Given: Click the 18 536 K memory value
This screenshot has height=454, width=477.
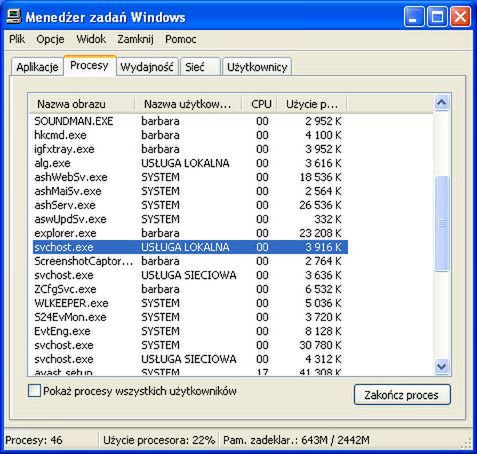Looking at the screenshot, I should [x=320, y=177].
